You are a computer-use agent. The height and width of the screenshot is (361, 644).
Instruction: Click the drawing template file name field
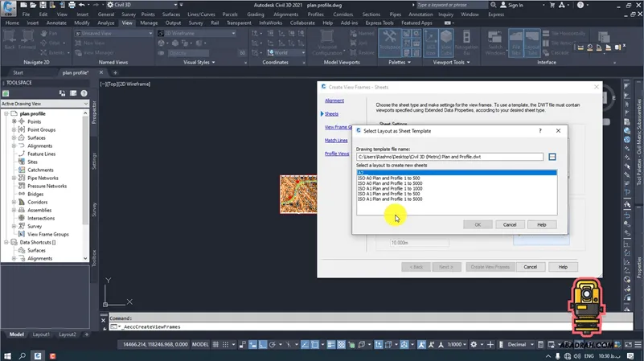449,157
